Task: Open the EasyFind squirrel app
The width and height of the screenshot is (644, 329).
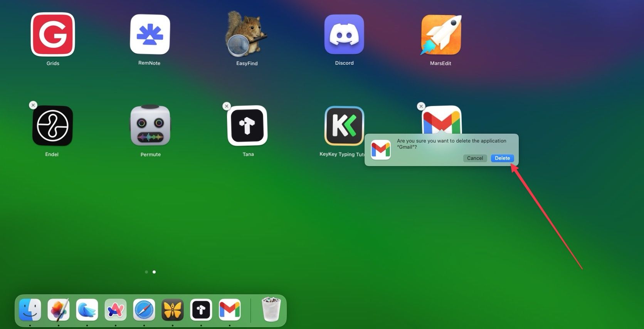Action: coord(247,35)
